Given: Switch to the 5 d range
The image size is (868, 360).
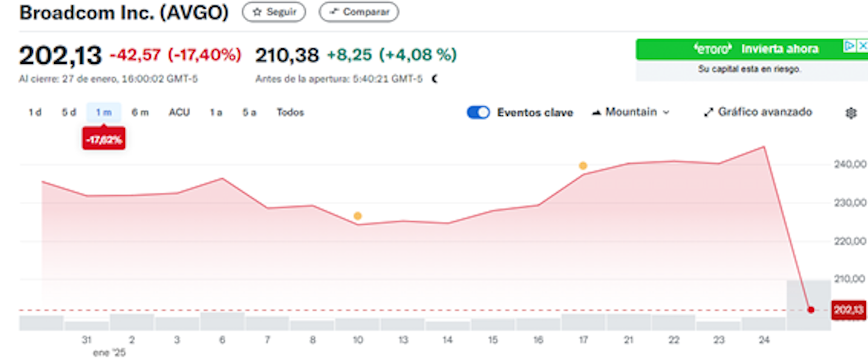Looking at the screenshot, I should (69, 113).
